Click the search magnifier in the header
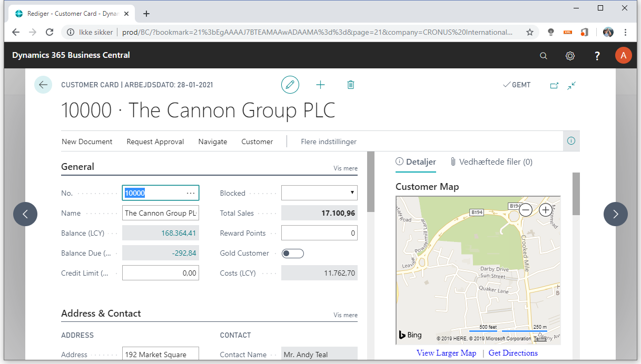The height and width of the screenshot is (364, 641). pyautogui.click(x=544, y=56)
